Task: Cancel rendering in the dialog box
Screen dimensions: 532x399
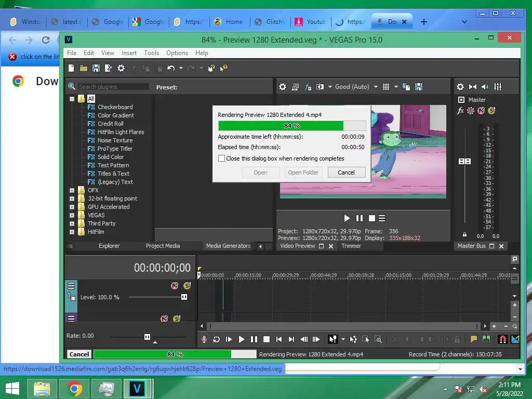Action: click(x=347, y=172)
